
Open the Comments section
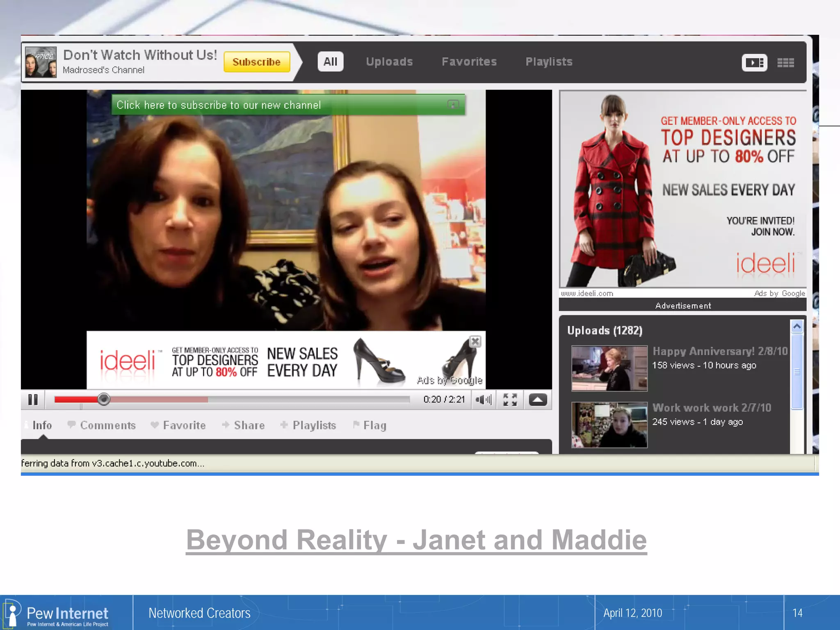101,425
